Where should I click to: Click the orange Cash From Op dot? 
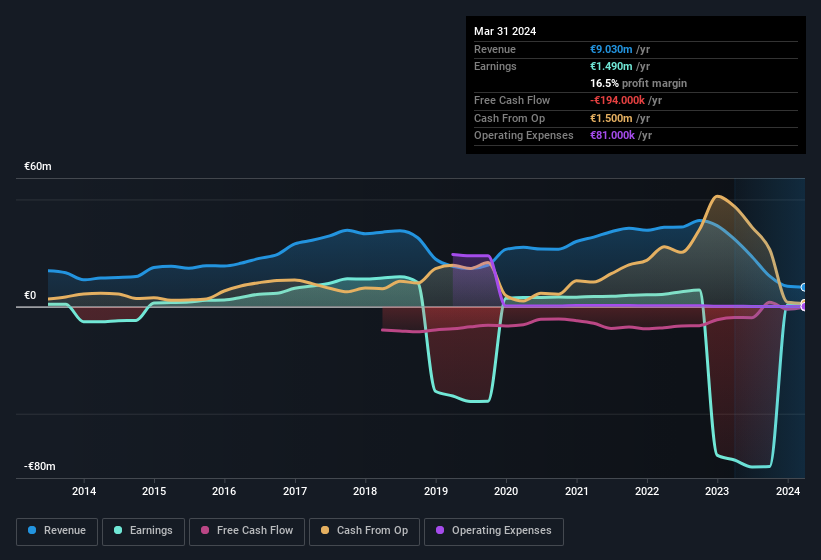click(x=326, y=531)
